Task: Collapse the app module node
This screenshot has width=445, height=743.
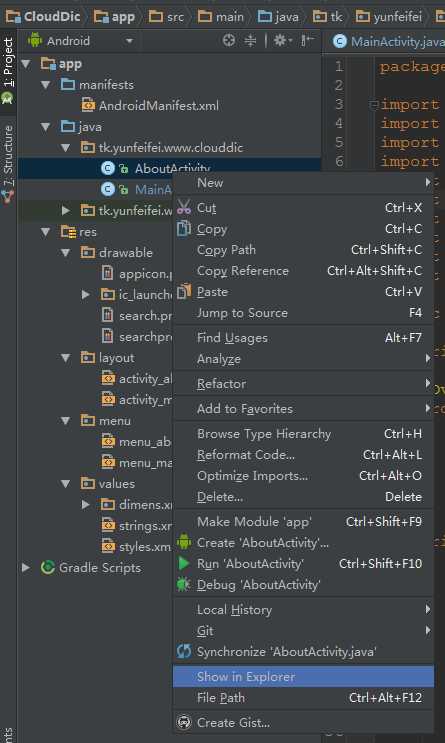Action: (26, 63)
